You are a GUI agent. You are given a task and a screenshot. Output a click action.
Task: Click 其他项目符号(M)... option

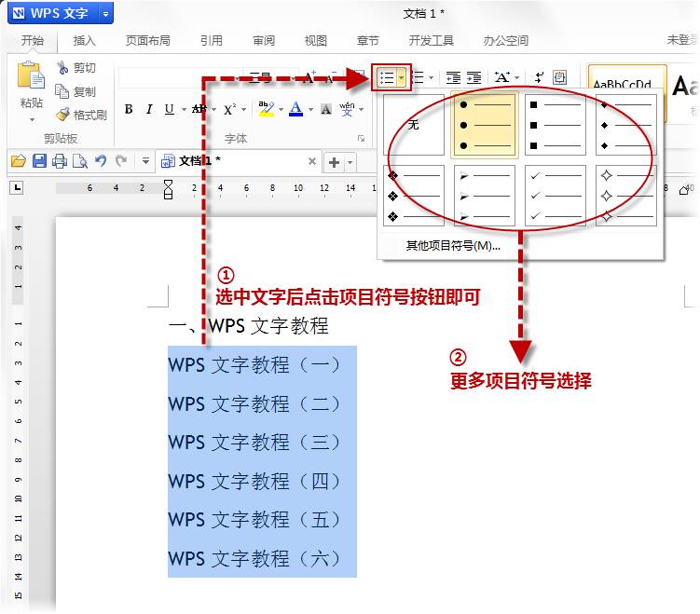click(x=453, y=246)
